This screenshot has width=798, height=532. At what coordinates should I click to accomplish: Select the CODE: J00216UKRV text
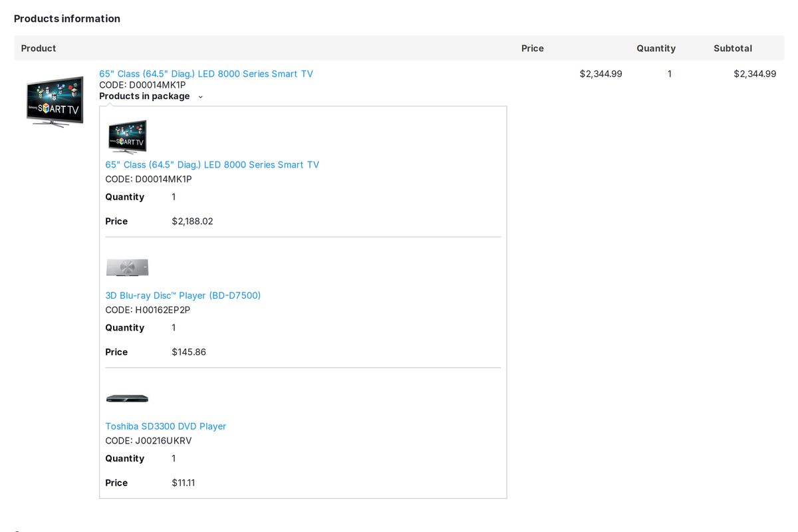click(148, 441)
